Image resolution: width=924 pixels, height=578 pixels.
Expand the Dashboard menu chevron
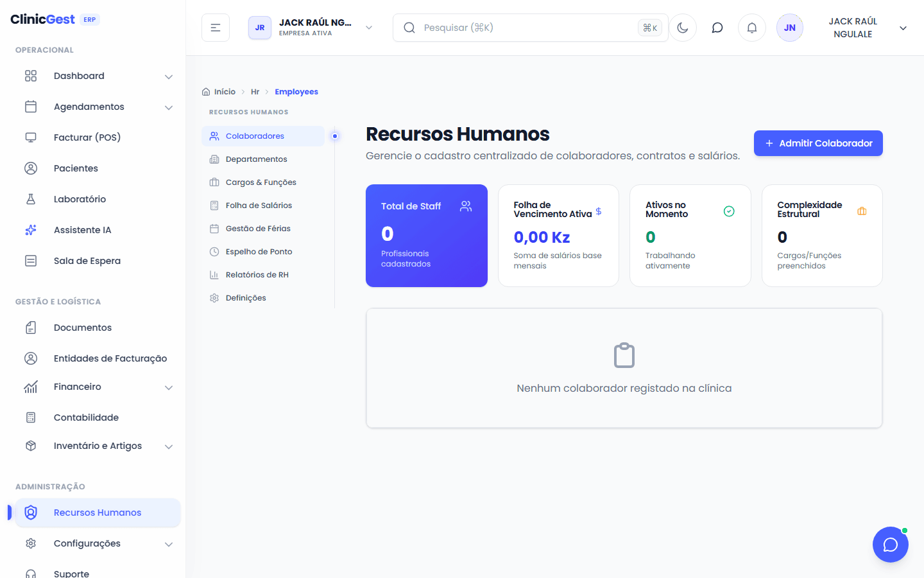tap(169, 76)
